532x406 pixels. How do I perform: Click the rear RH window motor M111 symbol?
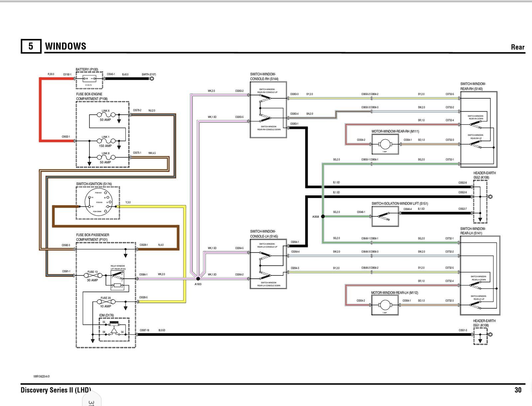click(385, 144)
